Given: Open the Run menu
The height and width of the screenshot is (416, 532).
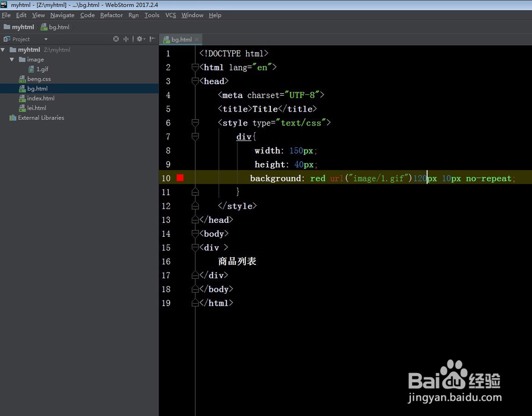Looking at the screenshot, I should 134,15.
